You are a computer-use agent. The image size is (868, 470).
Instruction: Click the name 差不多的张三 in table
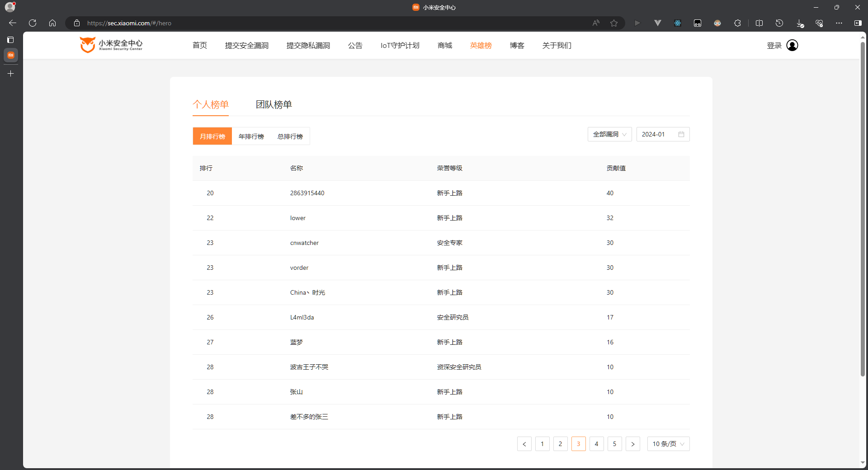tap(309, 417)
